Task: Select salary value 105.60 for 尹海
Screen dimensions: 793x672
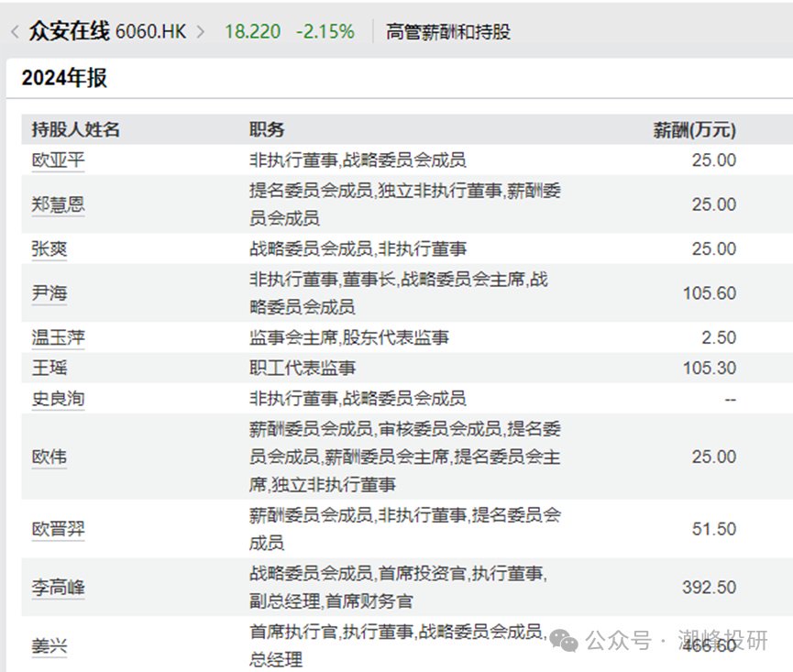Action: click(x=710, y=293)
